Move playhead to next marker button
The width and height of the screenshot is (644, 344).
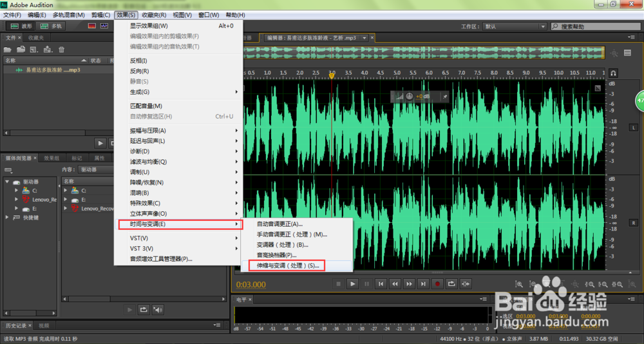(423, 283)
